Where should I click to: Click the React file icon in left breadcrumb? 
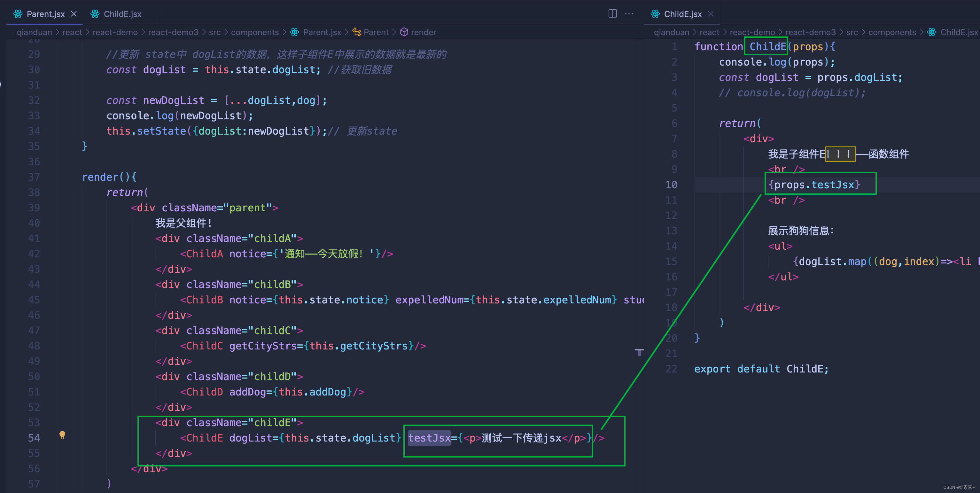[x=294, y=32]
